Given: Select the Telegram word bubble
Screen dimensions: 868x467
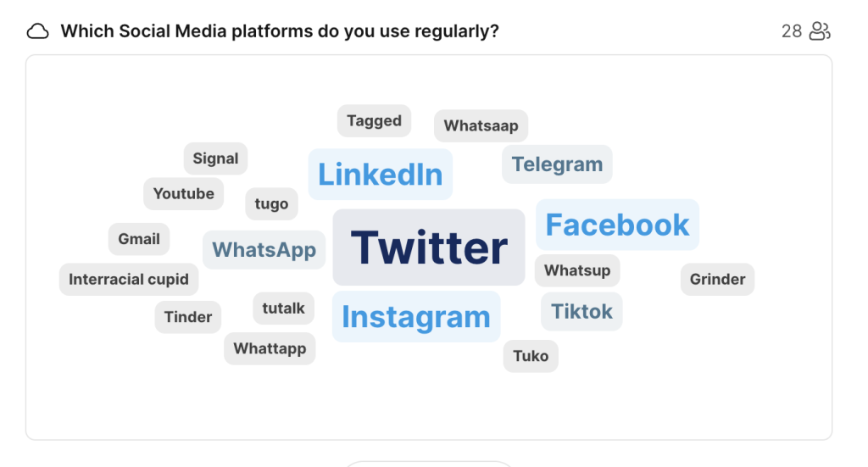Looking at the screenshot, I should (557, 164).
